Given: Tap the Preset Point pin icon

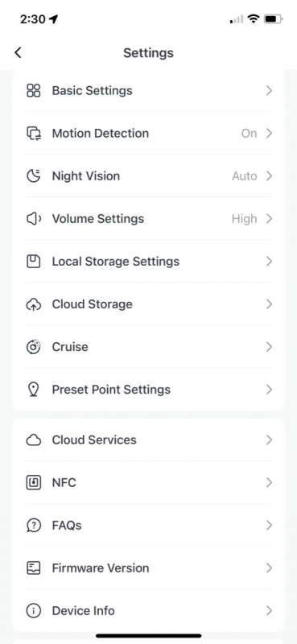Looking at the screenshot, I should tap(33, 390).
